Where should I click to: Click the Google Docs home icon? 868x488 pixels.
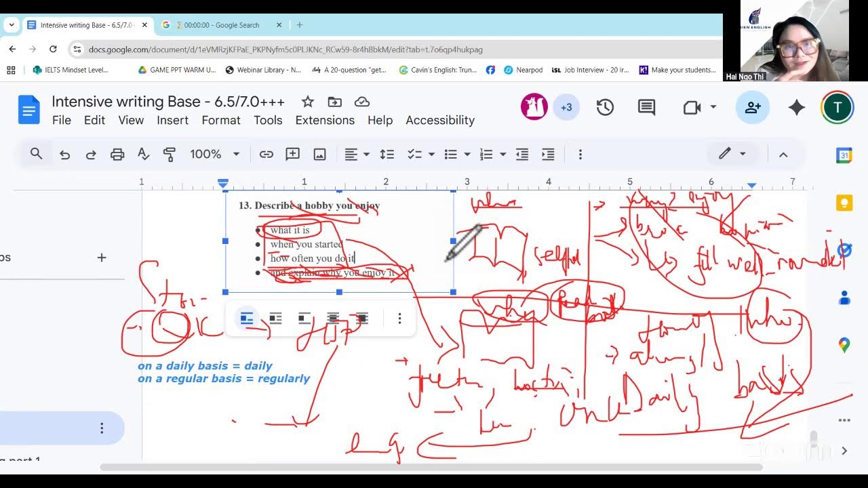(x=29, y=110)
